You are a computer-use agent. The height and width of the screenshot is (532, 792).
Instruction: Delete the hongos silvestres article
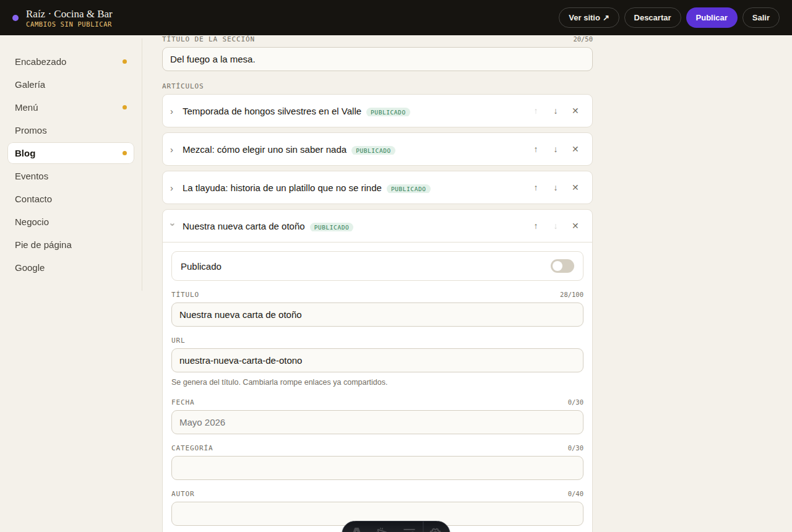(575, 111)
